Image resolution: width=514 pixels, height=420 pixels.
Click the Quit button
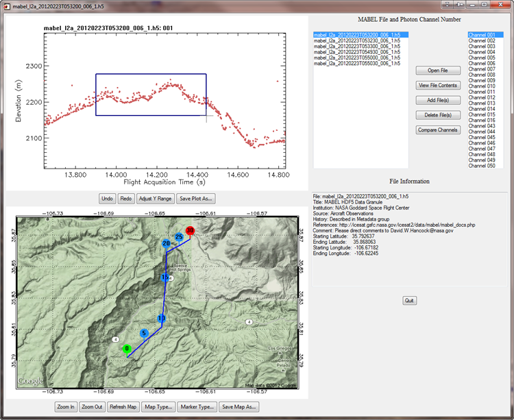(x=409, y=300)
